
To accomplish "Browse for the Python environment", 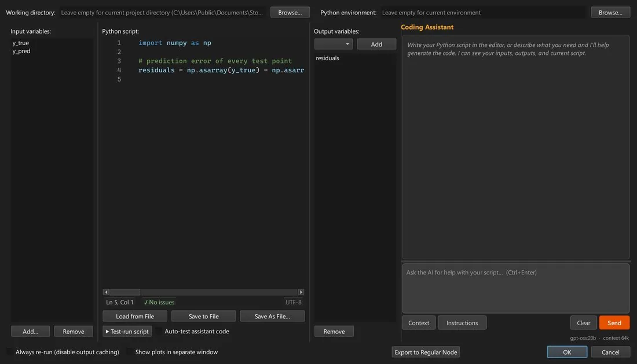I will pos(610,13).
